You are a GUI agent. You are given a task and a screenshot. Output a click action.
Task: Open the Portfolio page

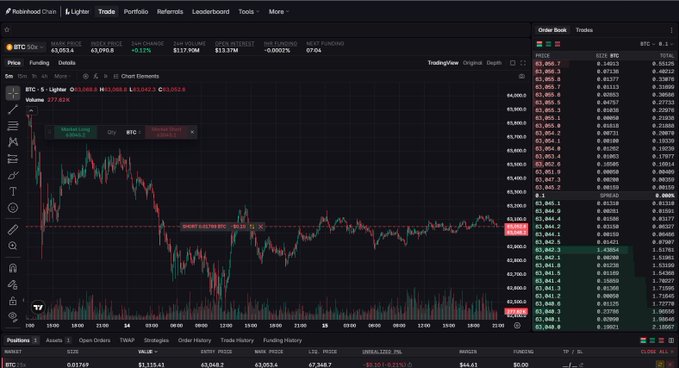[x=136, y=12]
